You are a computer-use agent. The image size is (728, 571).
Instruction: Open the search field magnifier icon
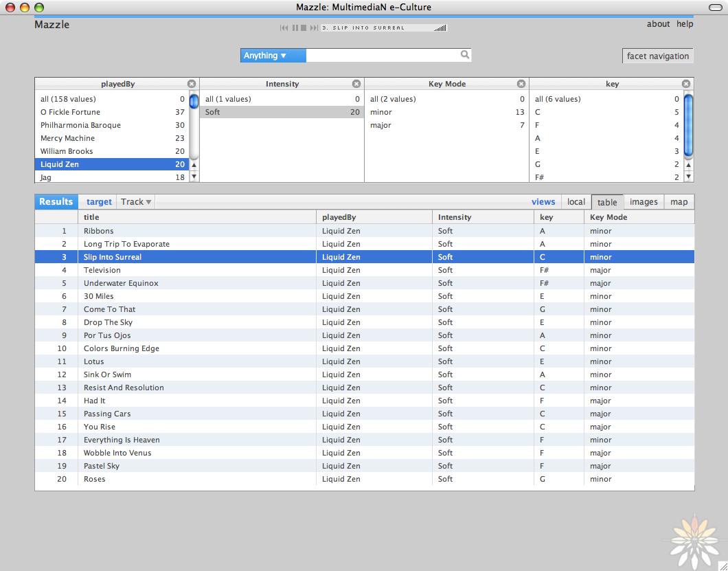coord(465,55)
